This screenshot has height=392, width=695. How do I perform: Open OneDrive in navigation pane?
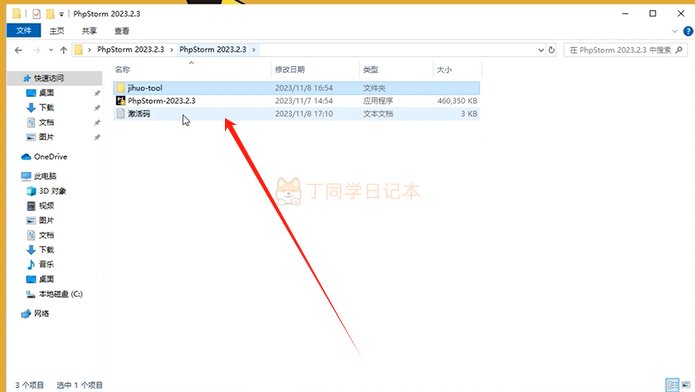coord(50,157)
